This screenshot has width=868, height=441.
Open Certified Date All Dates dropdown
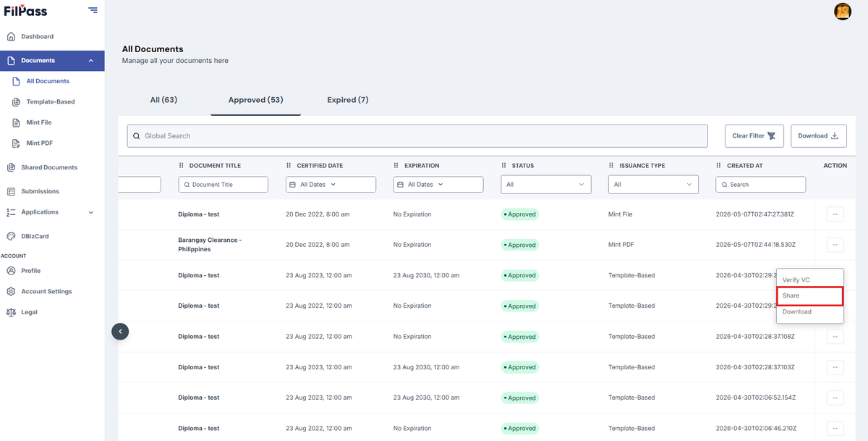[331, 185]
